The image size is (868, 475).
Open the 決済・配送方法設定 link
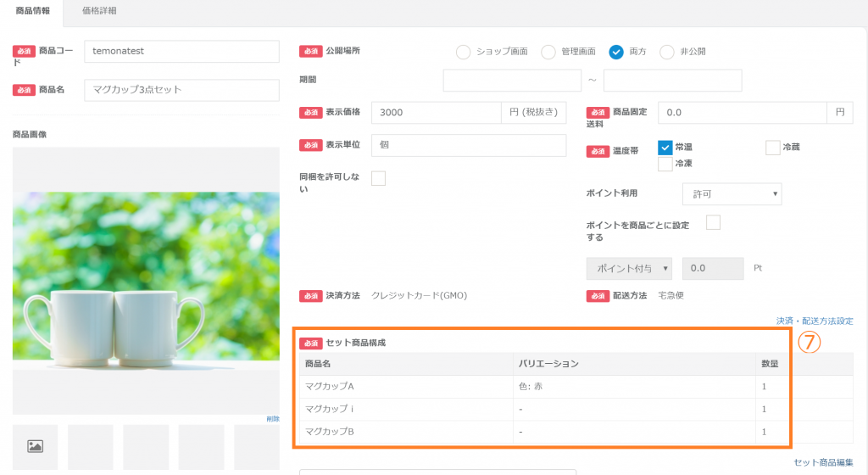pyautogui.click(x=814, y=321)
